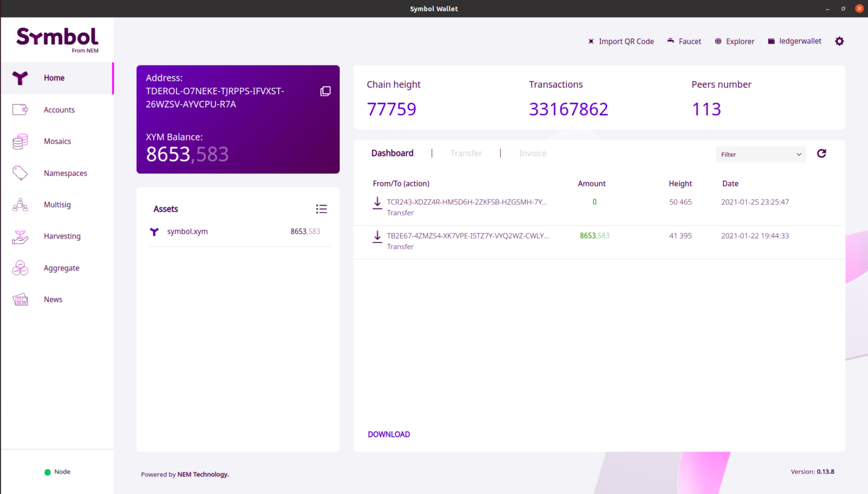Switch to the Dashboard tab

point(392,153)
